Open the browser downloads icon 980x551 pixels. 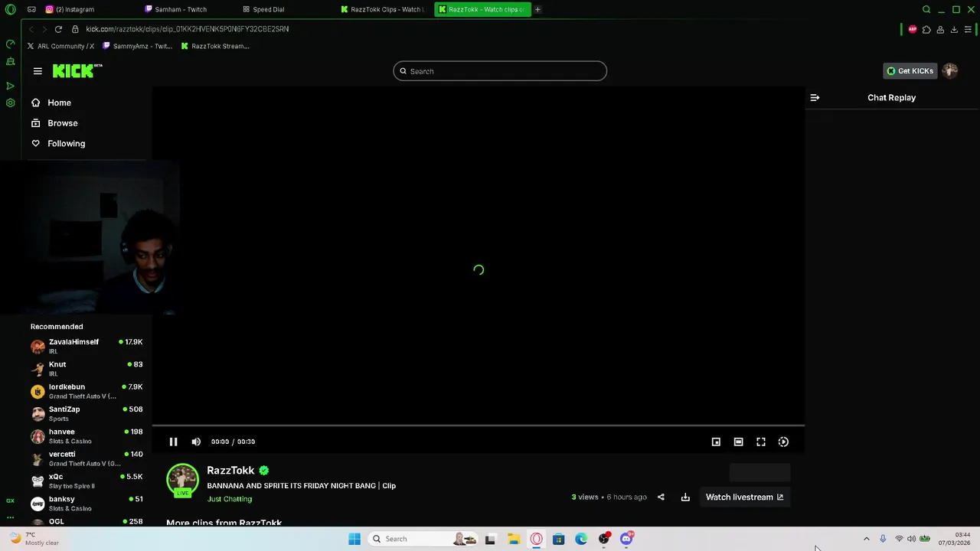[x=954, y=29]
